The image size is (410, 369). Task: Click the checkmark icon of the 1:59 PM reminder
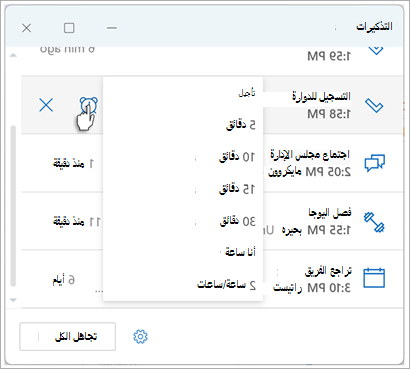[375, 50]
